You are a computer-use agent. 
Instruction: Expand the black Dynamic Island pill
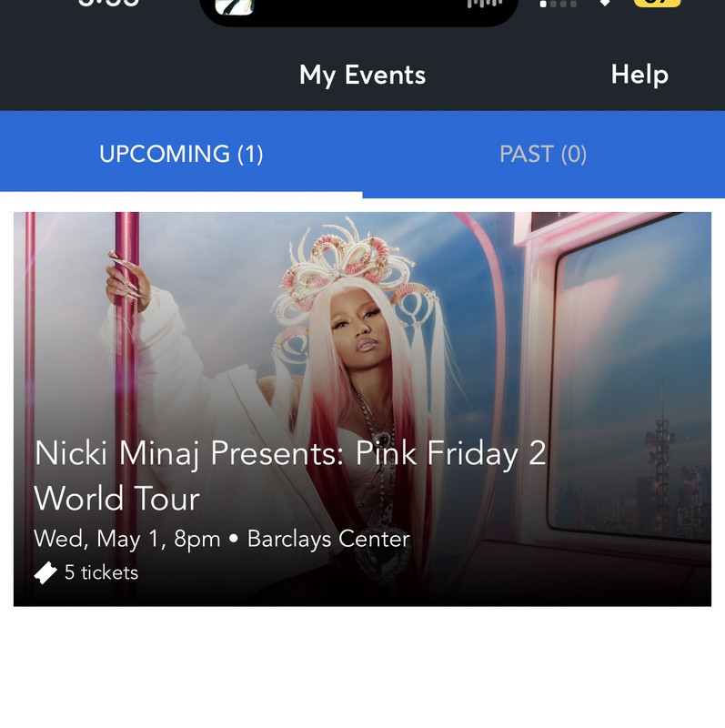(359, 12)
